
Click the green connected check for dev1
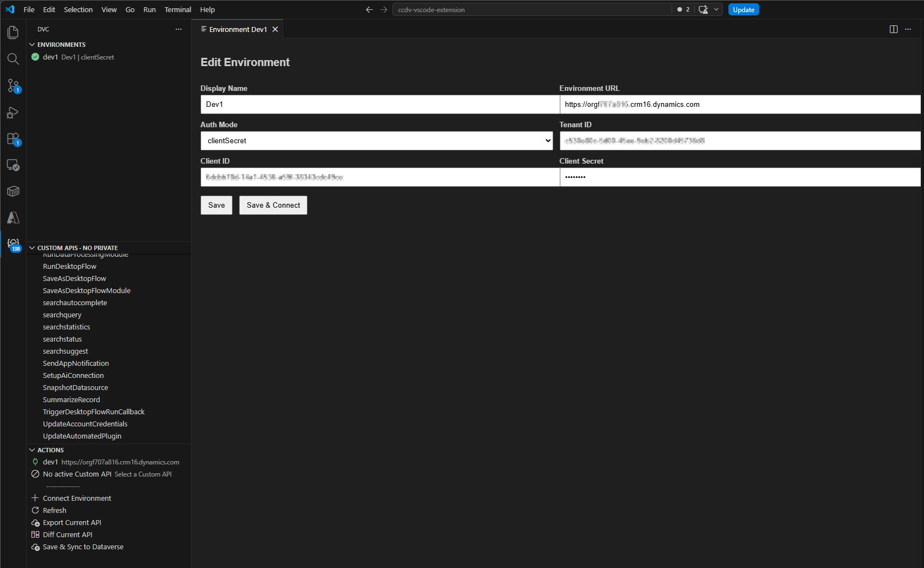(x=35, y=57)
